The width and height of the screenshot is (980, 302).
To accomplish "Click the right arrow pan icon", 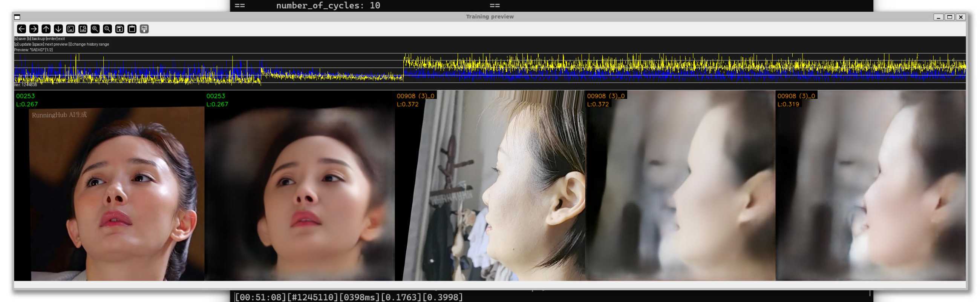I will [x=34, y=29].
